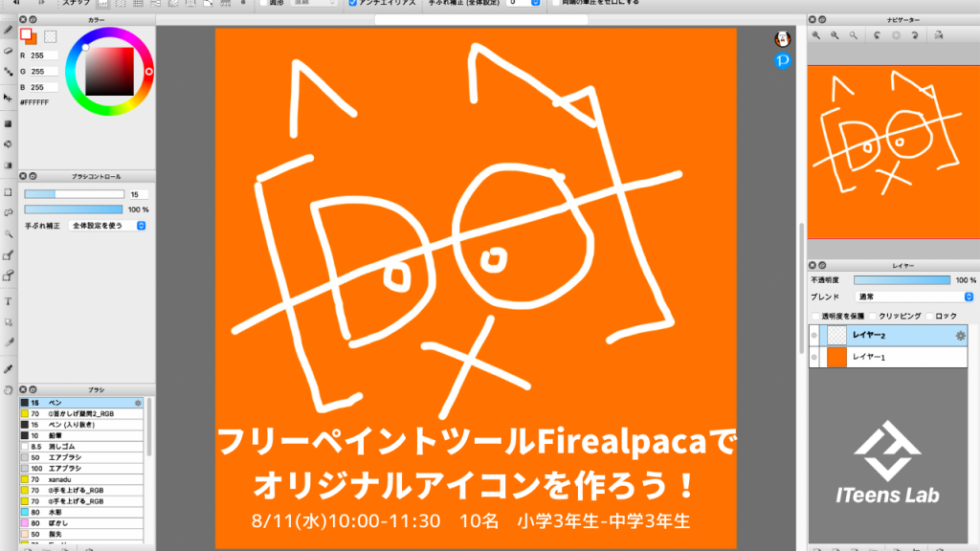Pick the transparent color swatch
The height and width of the screenshot is (551, 980).
pos(51,37)
